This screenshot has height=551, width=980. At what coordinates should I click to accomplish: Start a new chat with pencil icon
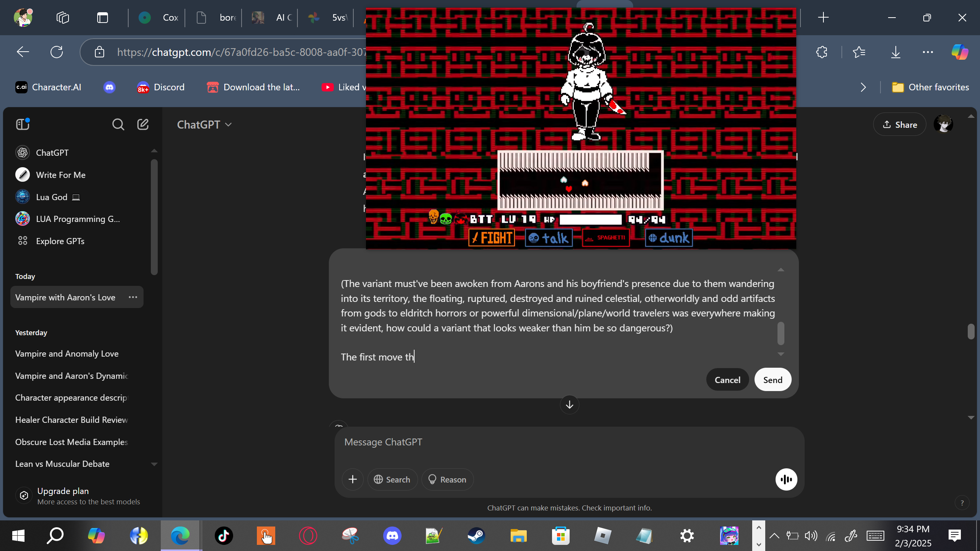pos(143,124)
